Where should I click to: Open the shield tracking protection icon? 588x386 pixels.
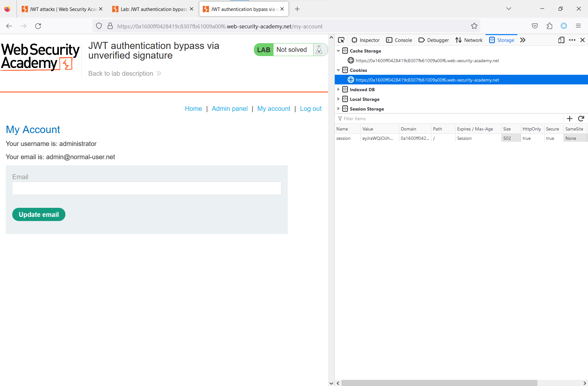(x=99, y=26)
